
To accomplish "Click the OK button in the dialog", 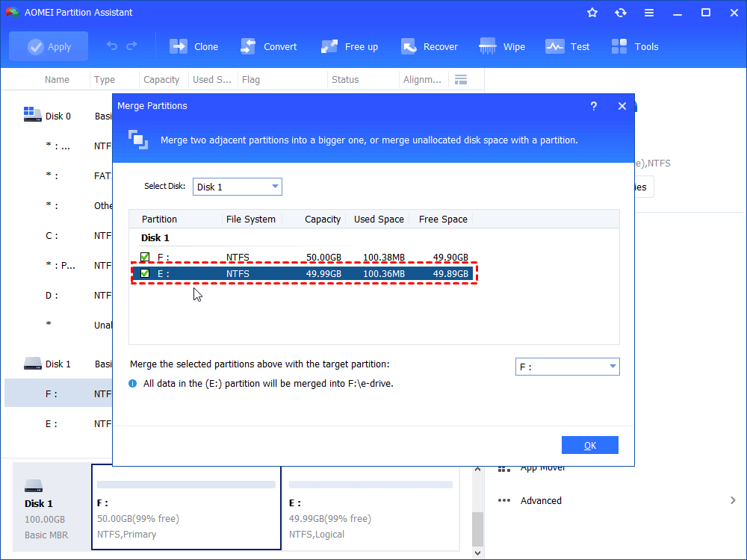I will pos(590,445).
